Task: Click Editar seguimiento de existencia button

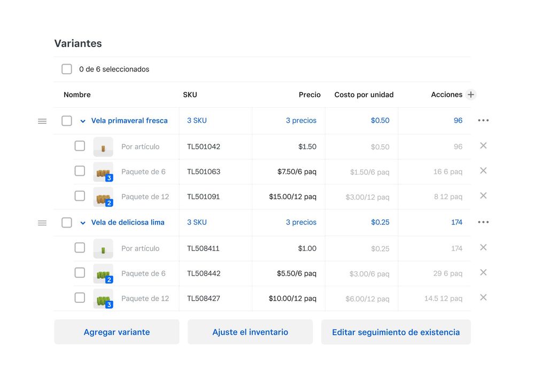Action: (x=396, y=332)
